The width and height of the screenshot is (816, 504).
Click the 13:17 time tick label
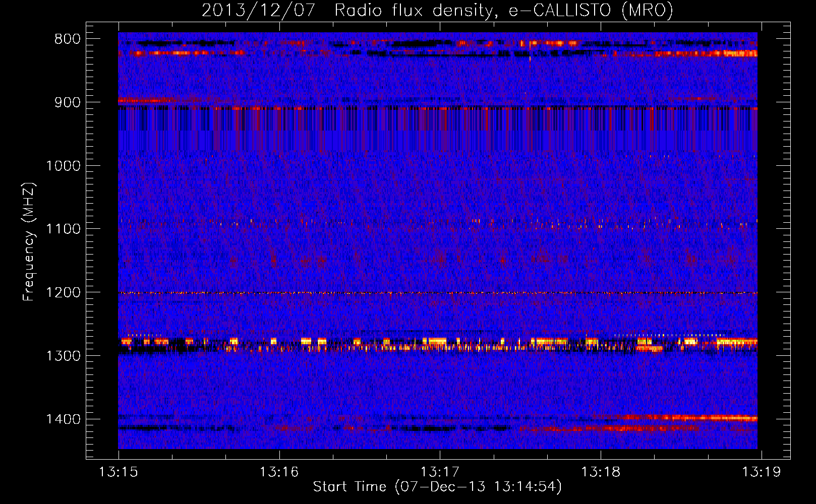[x=440, y=472]
